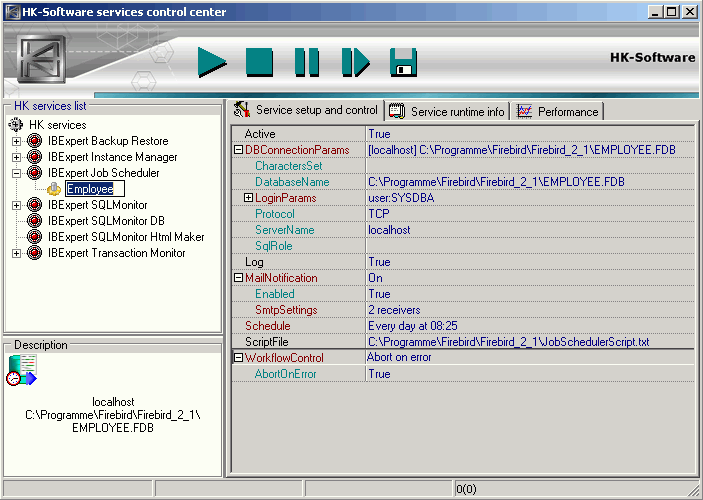Click the Employee job icon in tree
The height and width of the screenshot is (500, 703).
tap(54, 189)
